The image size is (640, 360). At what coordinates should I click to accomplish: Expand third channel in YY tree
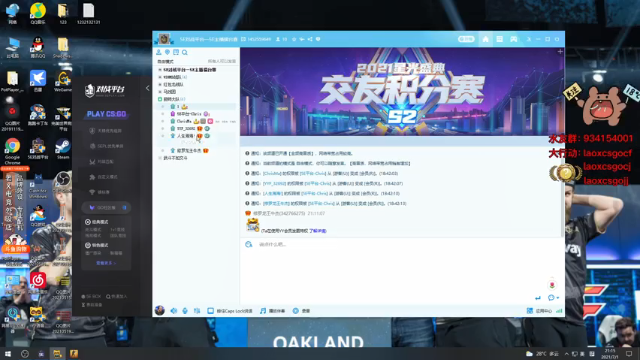(160, 84)
